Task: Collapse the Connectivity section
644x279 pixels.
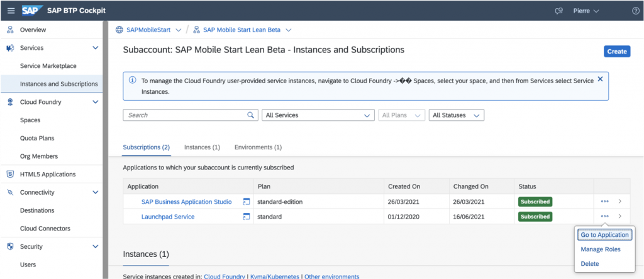Action: click(x=96, y=192)
